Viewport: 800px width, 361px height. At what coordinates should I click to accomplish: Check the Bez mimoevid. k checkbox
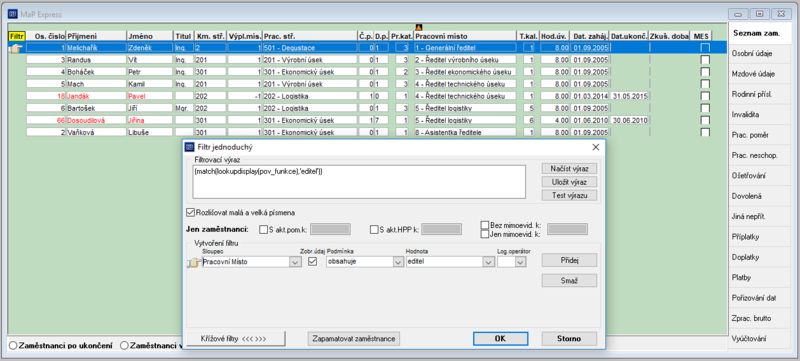click(x=485, y=225)
